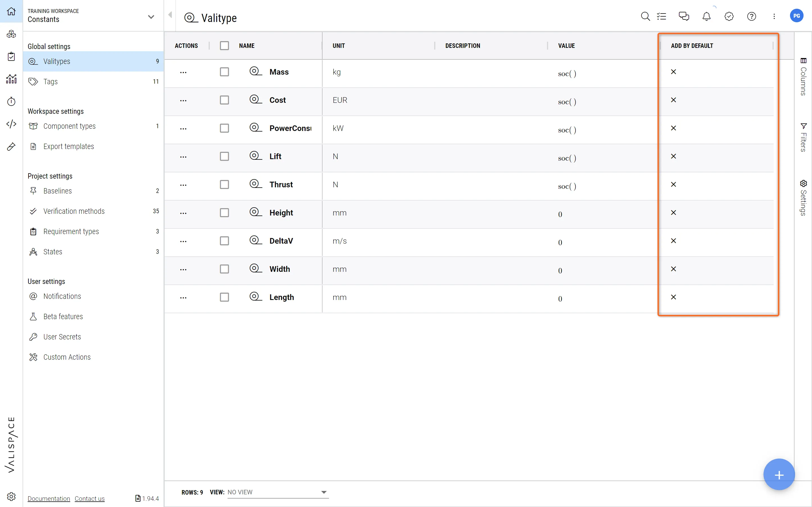Open the discussions chat bubbles icon
This screenshot has height=507, width=812.
683,16
